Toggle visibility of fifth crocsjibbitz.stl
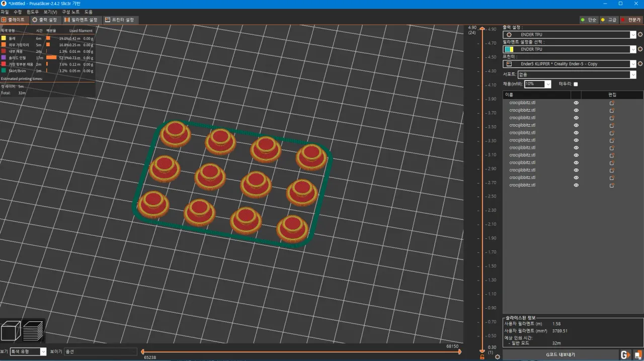Screen dimensions: 644x361 click(x=576, y=133)
